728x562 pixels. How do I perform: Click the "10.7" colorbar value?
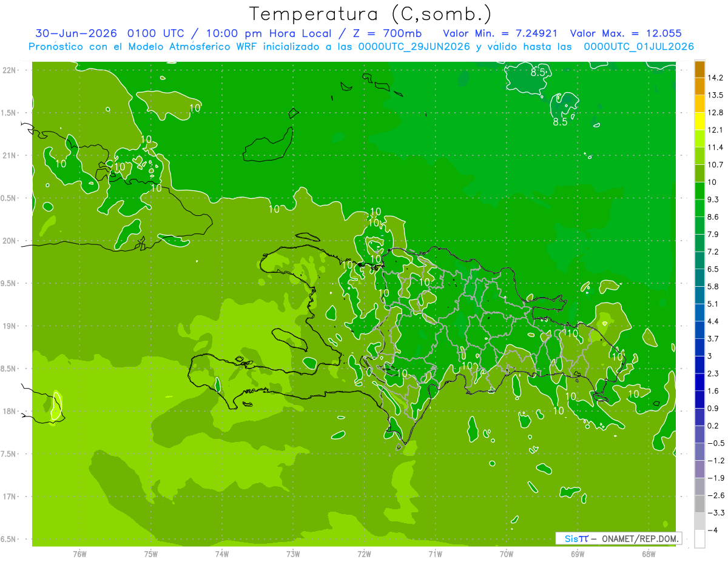tap(715, 165)
